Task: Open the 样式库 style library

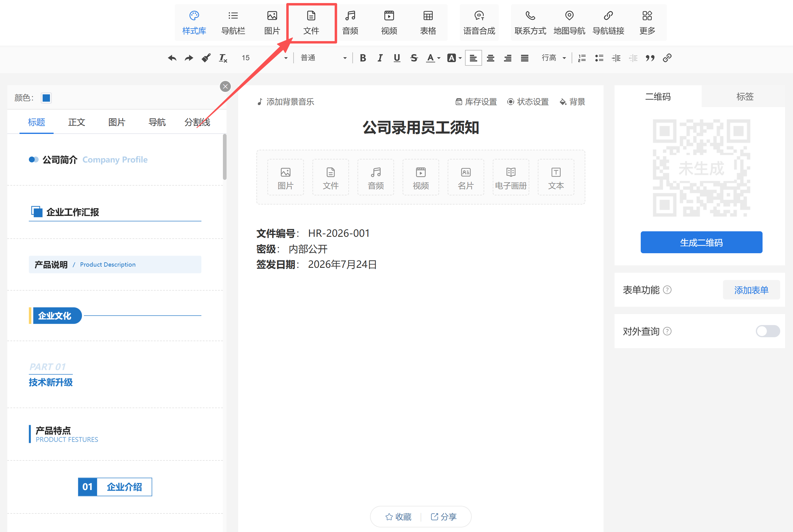Action: coord(194,23)
